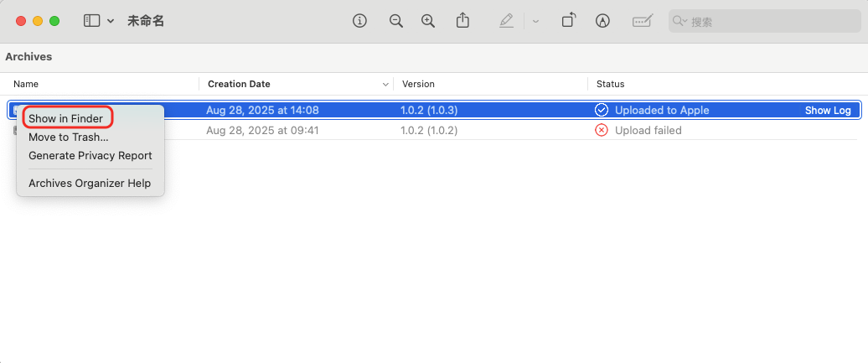Show the Markup toolbar

602,21
